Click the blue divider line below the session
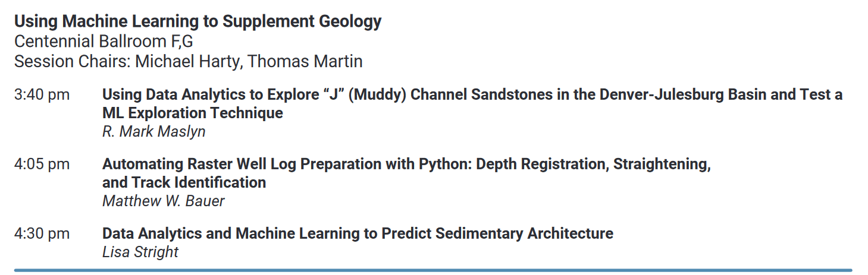Image resolution: width=868 pixels, height=275 pixels. coord(433,270)
